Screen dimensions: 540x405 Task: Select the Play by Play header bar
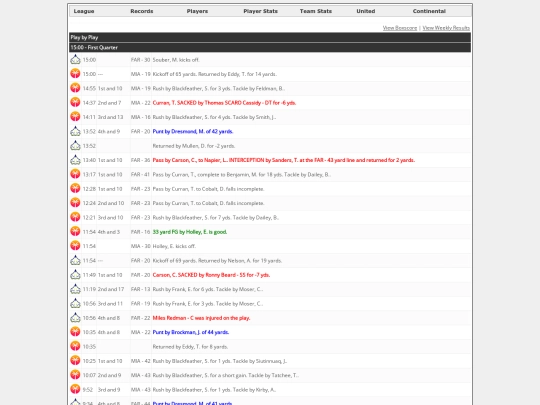(270, 37)
